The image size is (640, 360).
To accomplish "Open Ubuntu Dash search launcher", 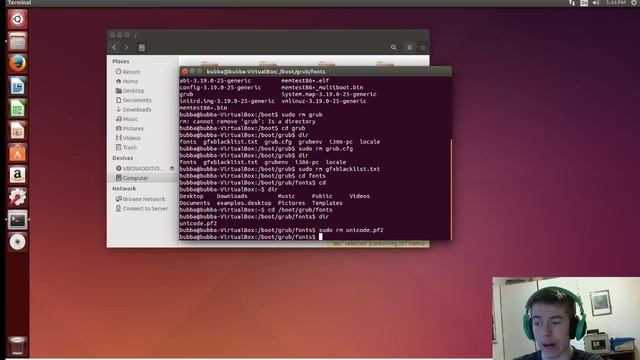I will 17,19.
